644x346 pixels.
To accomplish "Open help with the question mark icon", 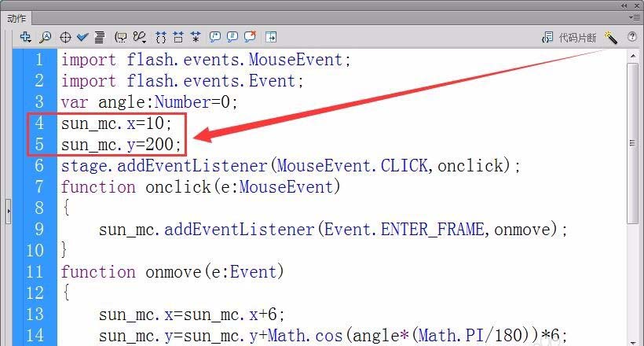I will pos(632,37).
